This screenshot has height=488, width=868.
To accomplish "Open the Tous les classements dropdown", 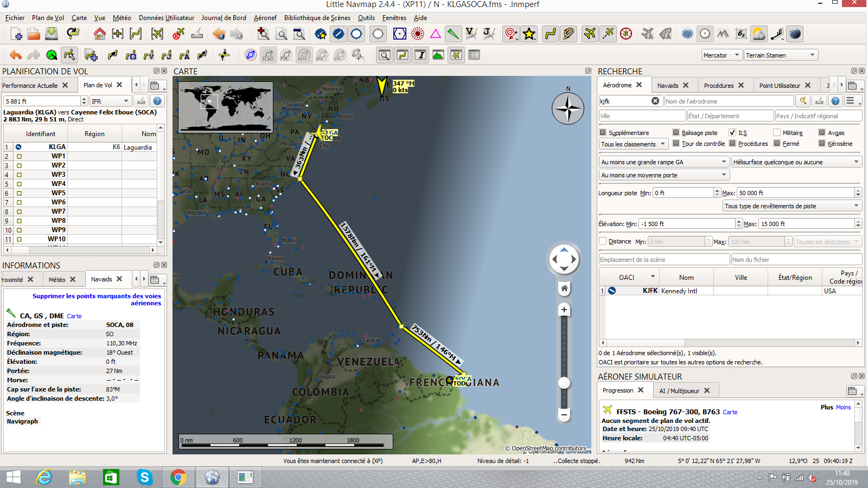I will coord(633,144).
